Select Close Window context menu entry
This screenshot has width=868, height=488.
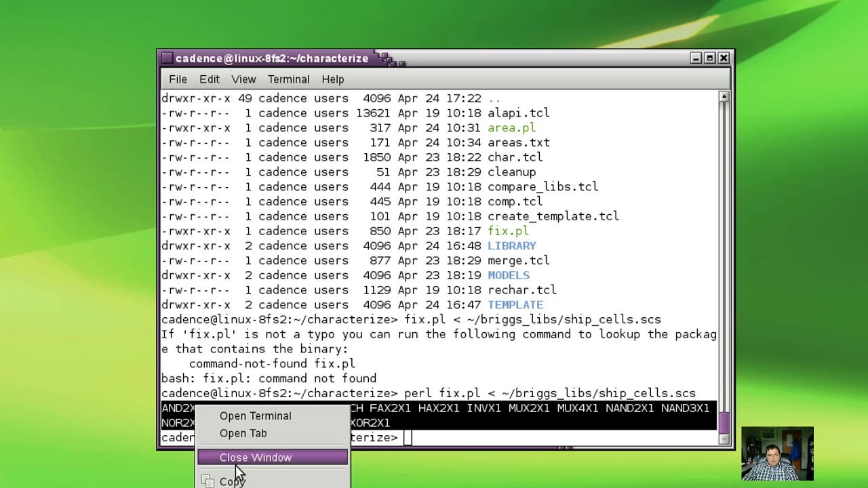pos(273,457)
